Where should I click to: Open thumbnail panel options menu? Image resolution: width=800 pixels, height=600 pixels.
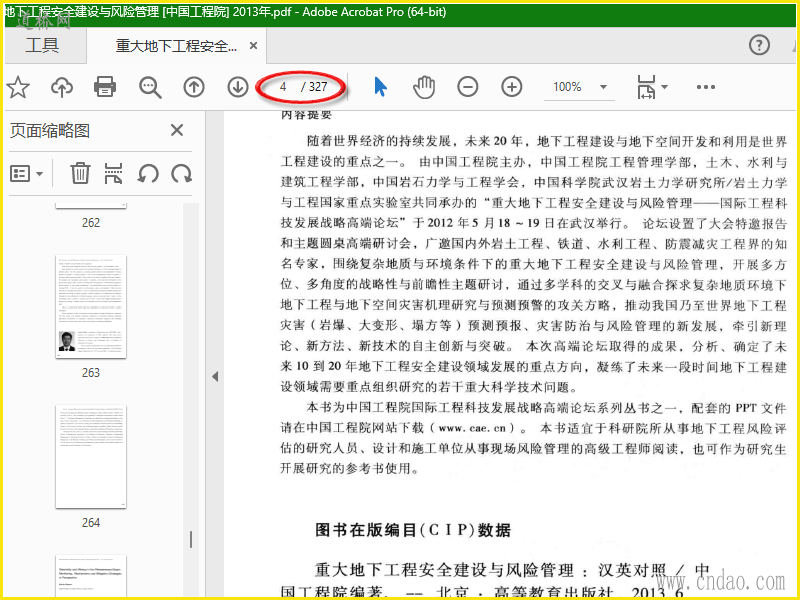click(26, 174)
